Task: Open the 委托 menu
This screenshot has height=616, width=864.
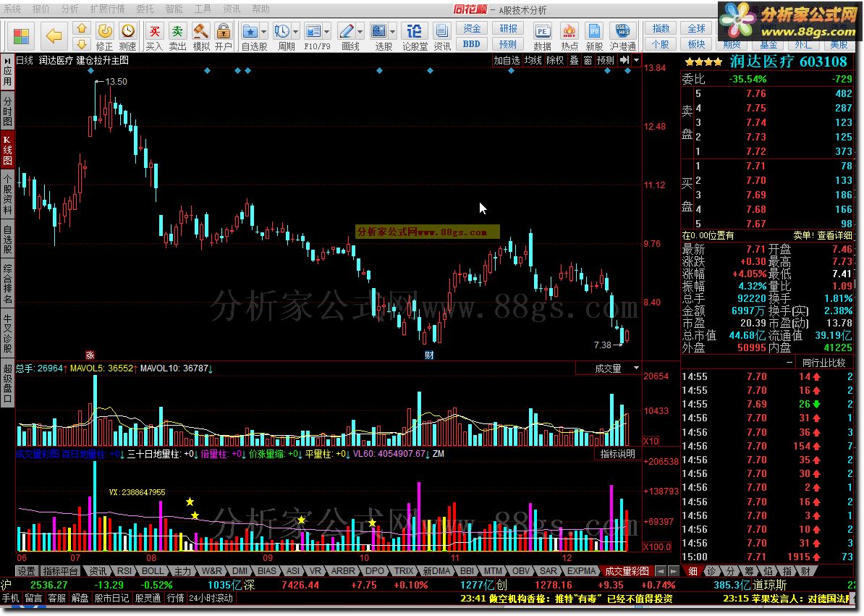Action: point(145,9)
